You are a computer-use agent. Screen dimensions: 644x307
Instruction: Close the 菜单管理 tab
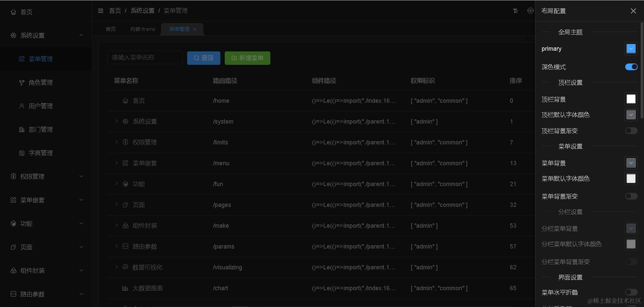point(195,30)
